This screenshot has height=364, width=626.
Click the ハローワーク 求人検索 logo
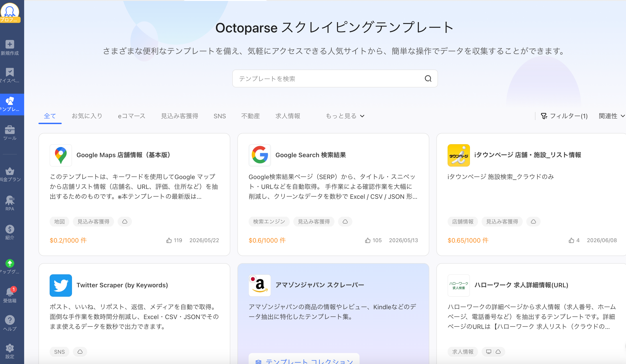459,285
